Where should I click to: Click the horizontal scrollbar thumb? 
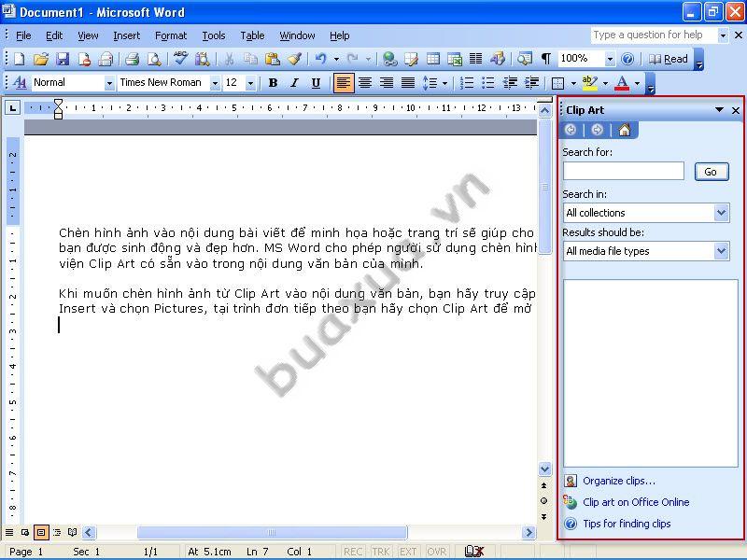coord(272,532)
